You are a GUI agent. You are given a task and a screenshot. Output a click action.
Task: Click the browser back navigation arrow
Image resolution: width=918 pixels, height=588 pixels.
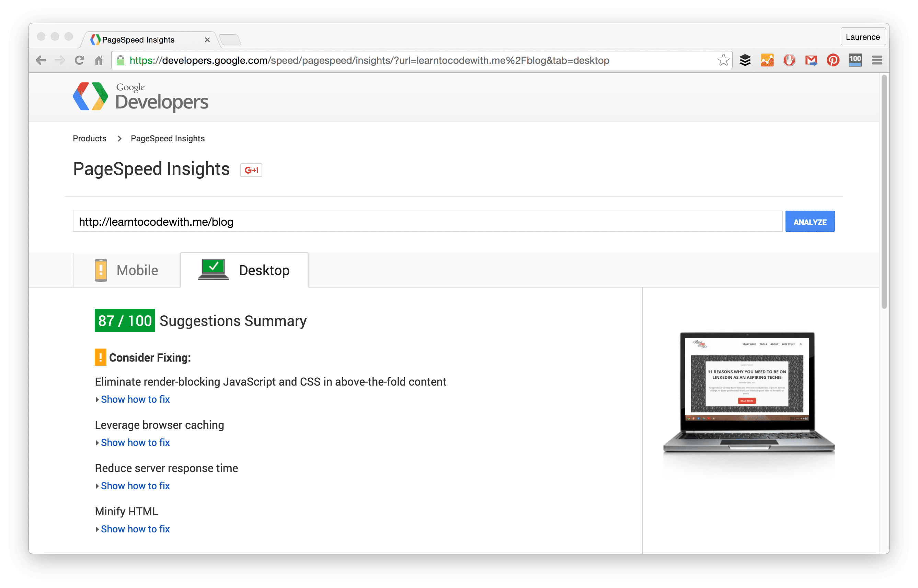pyautogui.click(x=41, y=61)
